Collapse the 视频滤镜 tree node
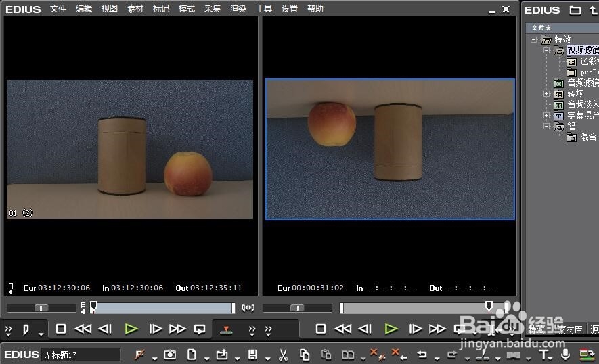The image size is (599, 364). [x=546, y=50]
